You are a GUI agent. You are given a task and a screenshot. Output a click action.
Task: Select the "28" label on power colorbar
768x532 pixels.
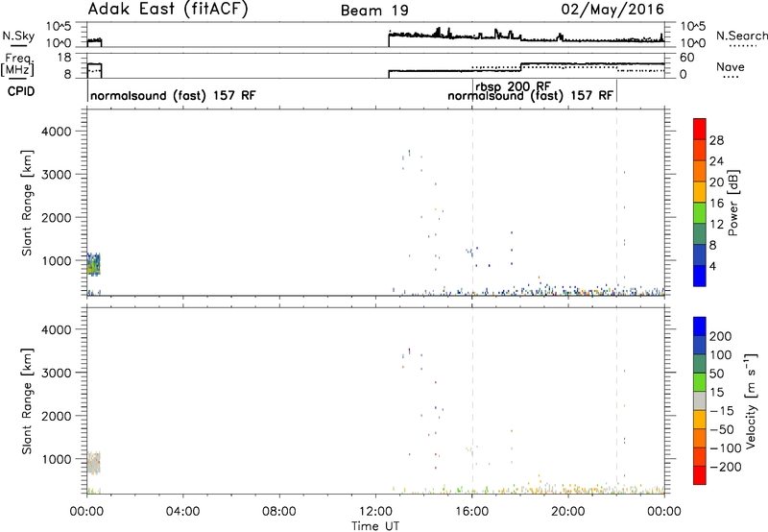(x=716, y=140)
